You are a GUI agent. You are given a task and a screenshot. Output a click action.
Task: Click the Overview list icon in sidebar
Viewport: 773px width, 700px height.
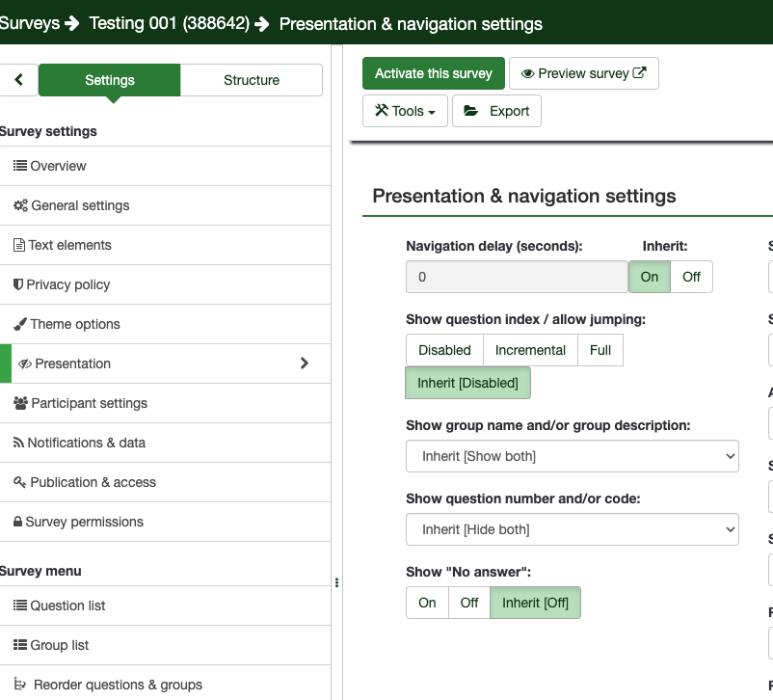[x=20, y=166]
